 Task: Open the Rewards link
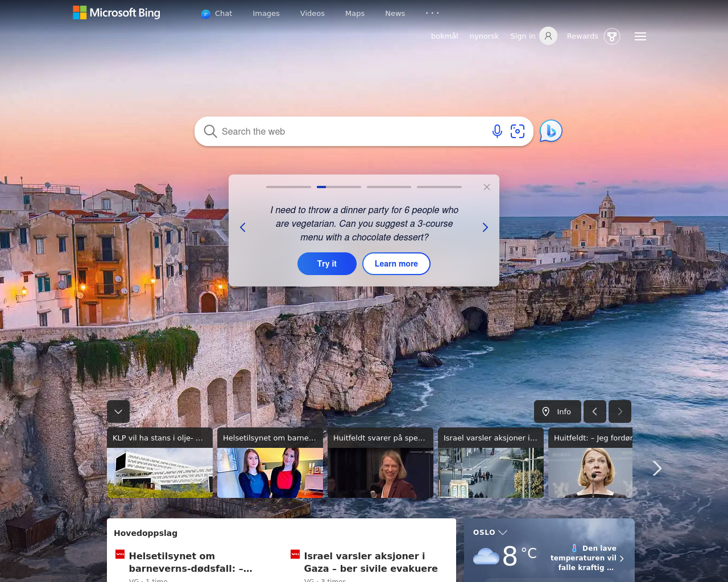(x=582, y=36)
